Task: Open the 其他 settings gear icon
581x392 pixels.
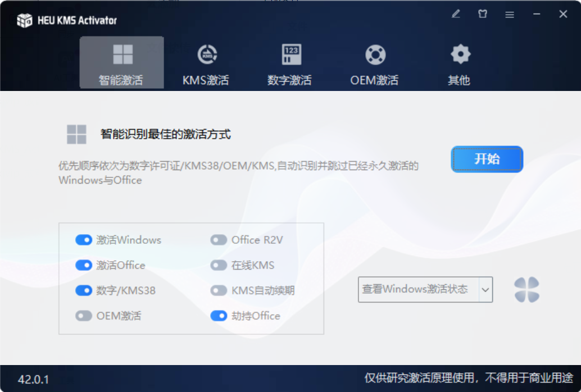Action: coord(459,54)
